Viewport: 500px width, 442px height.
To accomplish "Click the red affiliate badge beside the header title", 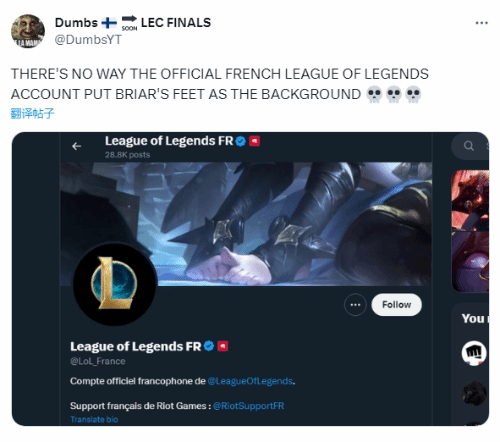I will coord(255,141).
